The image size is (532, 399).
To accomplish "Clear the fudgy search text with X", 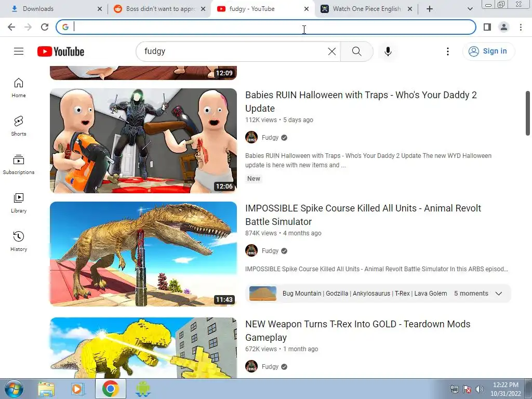I will (x=332, y=51).
